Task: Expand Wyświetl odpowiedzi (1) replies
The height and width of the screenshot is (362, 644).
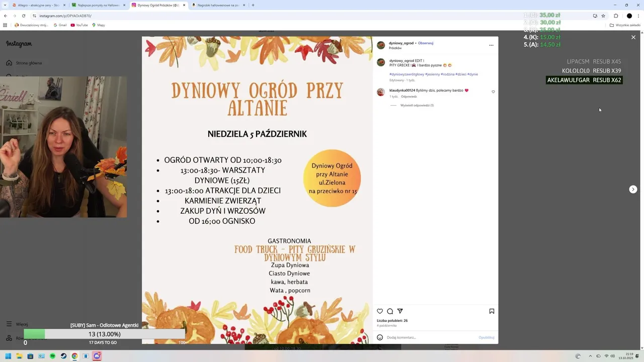Action: (417, 106)
